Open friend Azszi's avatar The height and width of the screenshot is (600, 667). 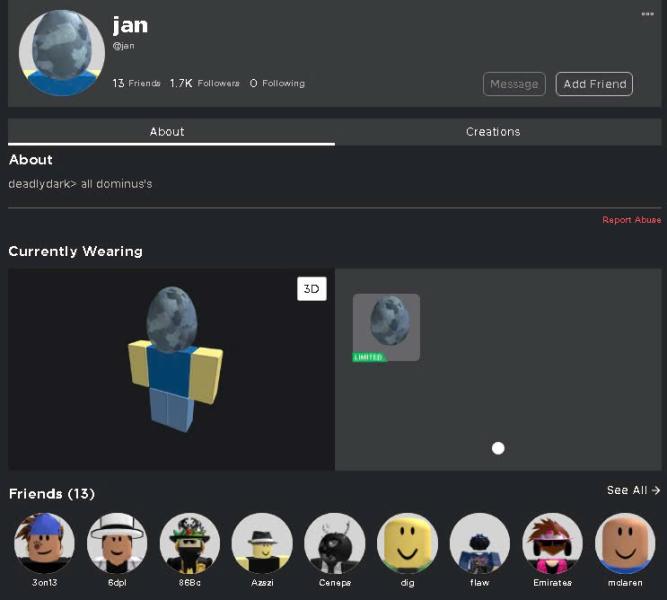tap(262, 543)
